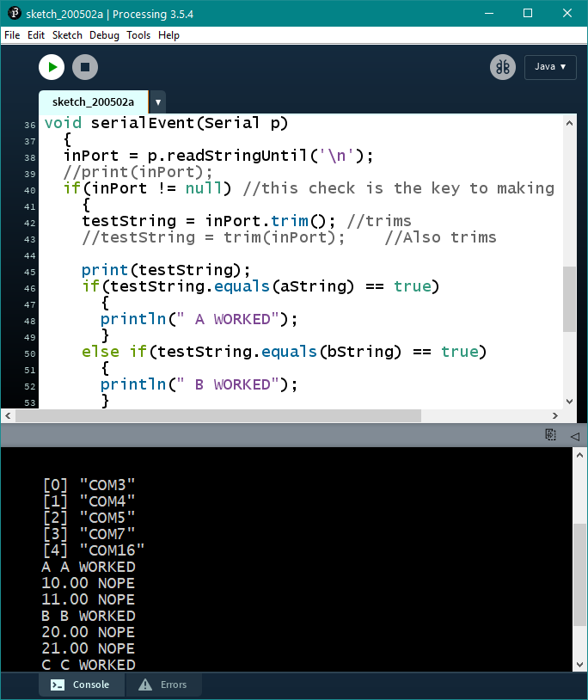This screenshot has height=700, width=588.
Task: Click the '21.00 NOPE' console line
Action: tap(88, 648)
